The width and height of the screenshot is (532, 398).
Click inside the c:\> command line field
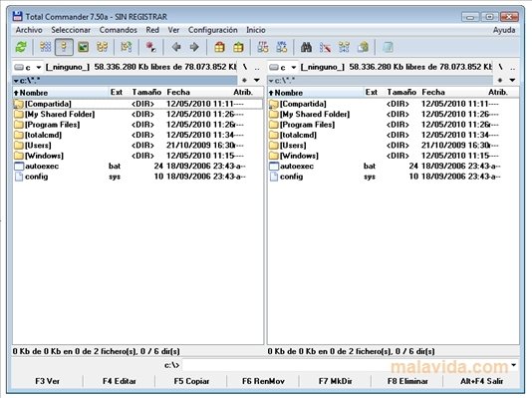tap(346, 365)
